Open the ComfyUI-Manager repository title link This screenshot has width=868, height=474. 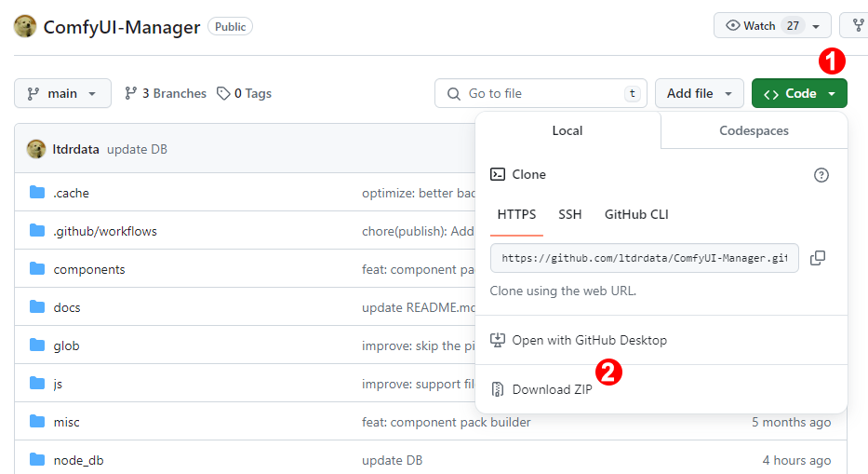[122, 27]
